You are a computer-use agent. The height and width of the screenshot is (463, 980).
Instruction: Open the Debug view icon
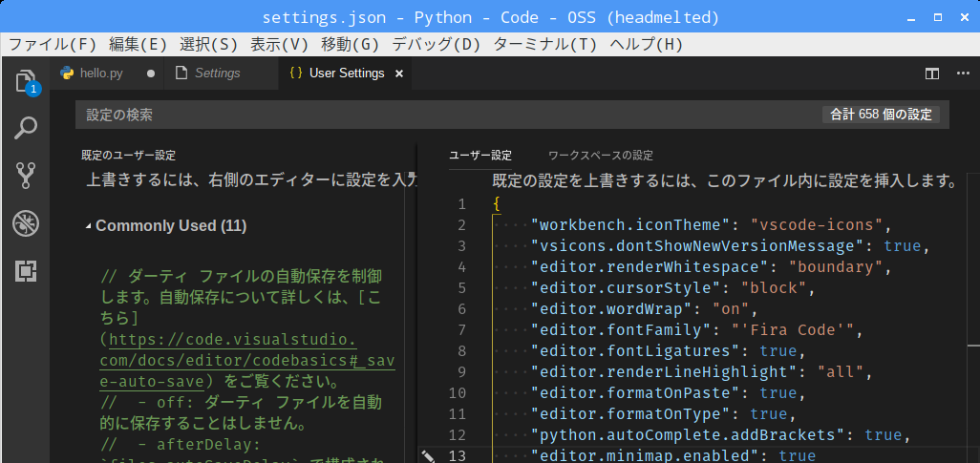(26, 224)
